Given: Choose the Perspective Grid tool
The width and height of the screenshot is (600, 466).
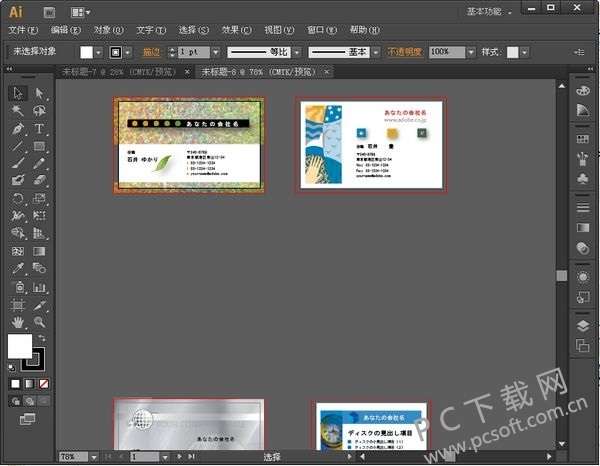Looking at the screenshot, I should click(x=39, y=233).
